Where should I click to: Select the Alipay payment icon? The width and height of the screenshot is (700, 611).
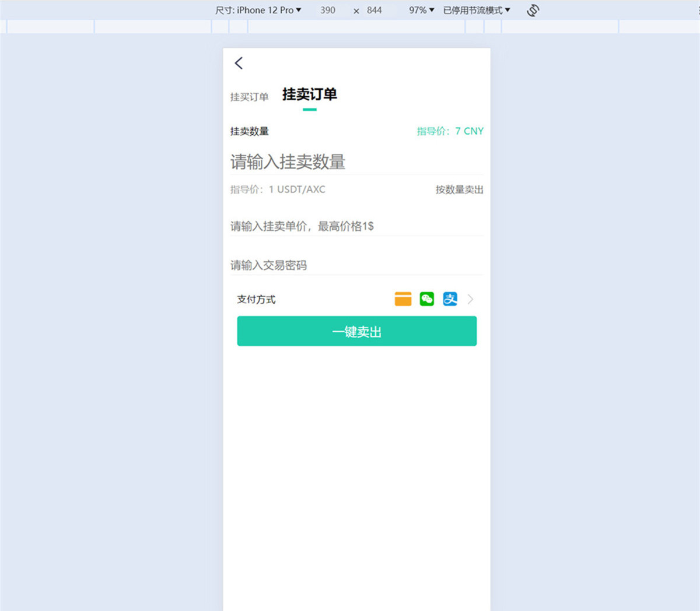coord(450,299)
